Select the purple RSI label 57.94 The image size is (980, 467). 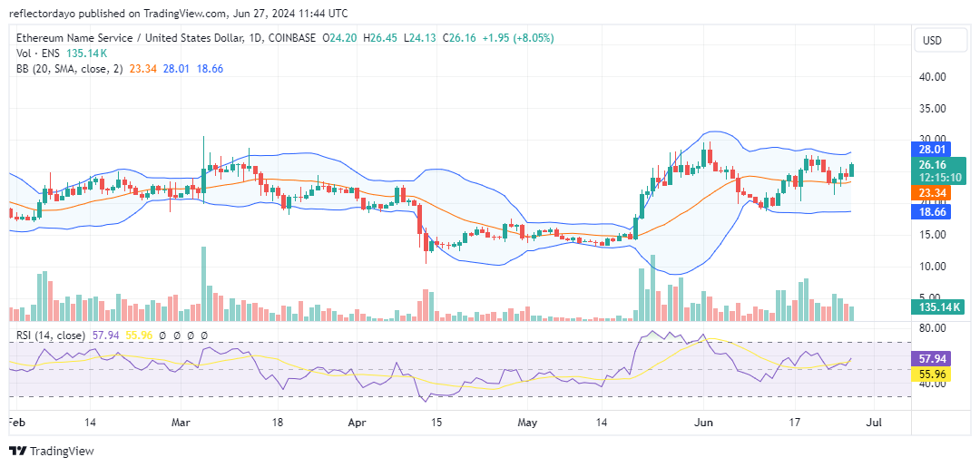click(x=931, y=359)
